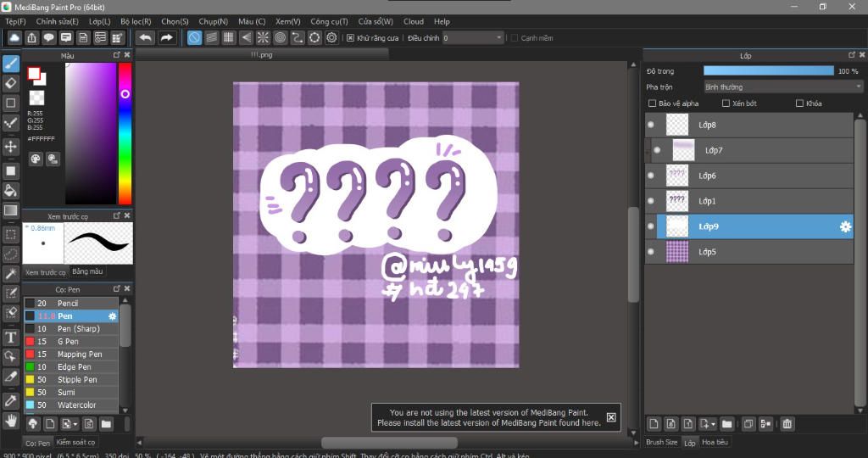Select the Lasso tool
The height and width of the screenshot is (458, 868).
coord(10,254)
